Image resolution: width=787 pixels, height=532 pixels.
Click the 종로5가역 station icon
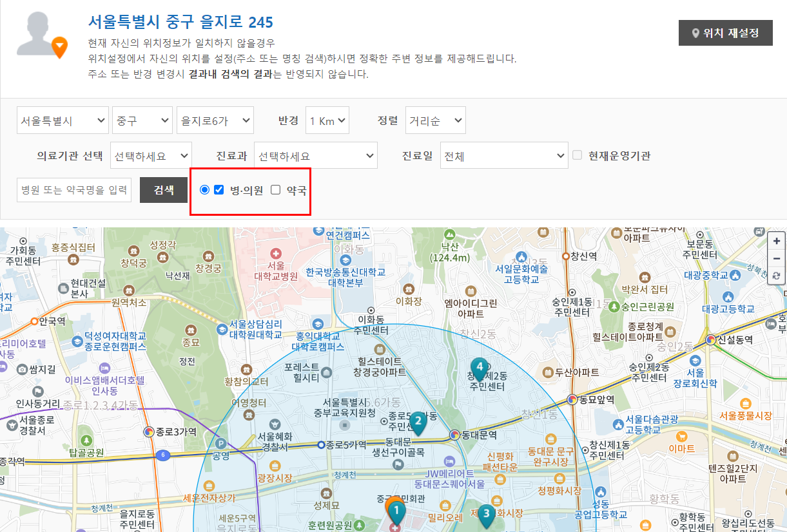pyautogui.click(x=321, y=444)
